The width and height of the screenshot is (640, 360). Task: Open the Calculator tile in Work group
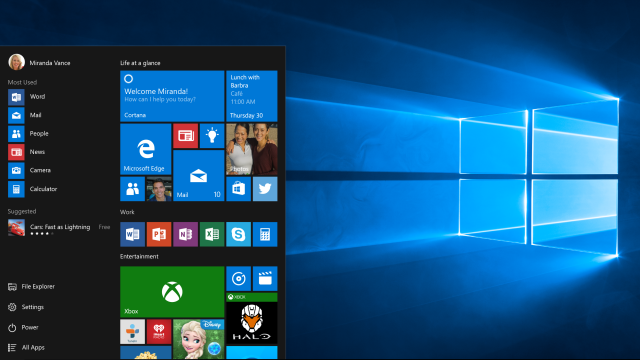click(265, 234)
